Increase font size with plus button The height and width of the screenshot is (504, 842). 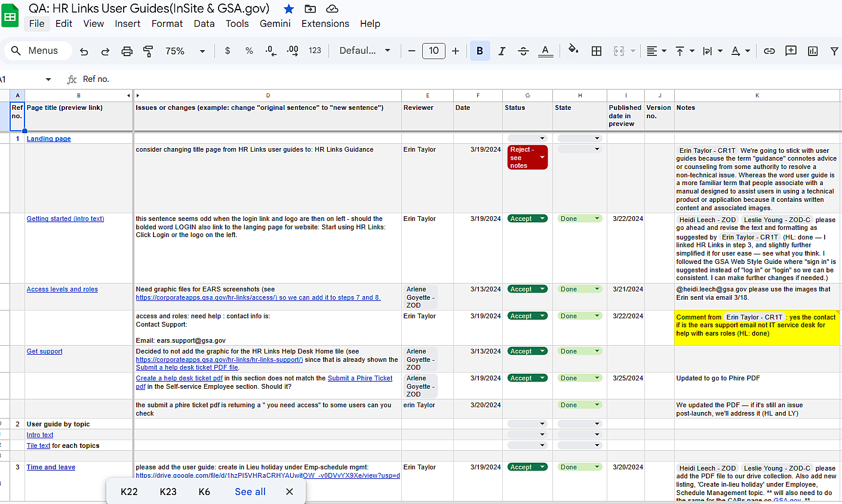click(x=456, y=51)
